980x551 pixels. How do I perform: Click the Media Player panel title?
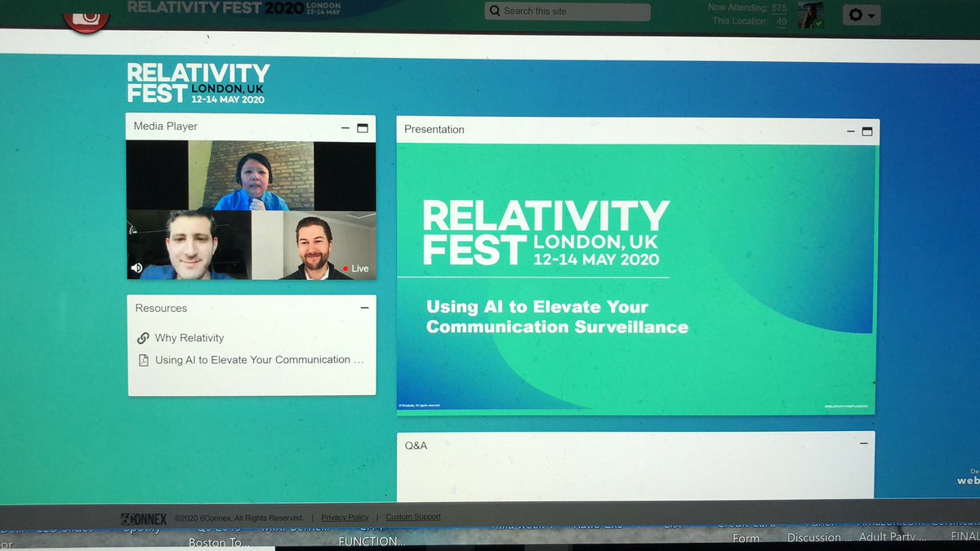pyautogui.click(x=166, y=127)
